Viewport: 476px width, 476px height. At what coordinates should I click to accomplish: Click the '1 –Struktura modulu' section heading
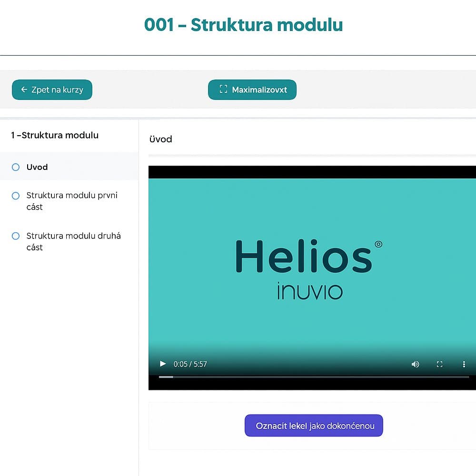click(55, 135)
